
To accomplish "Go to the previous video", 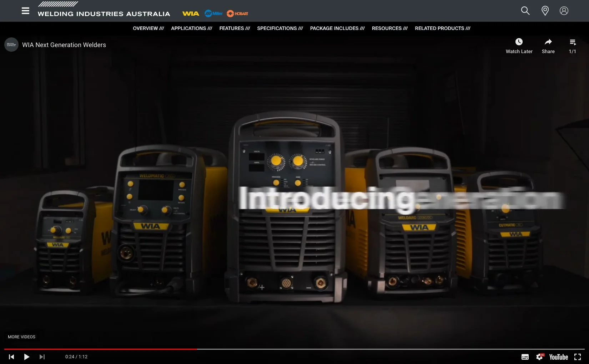I will click(x=11, y=357).
